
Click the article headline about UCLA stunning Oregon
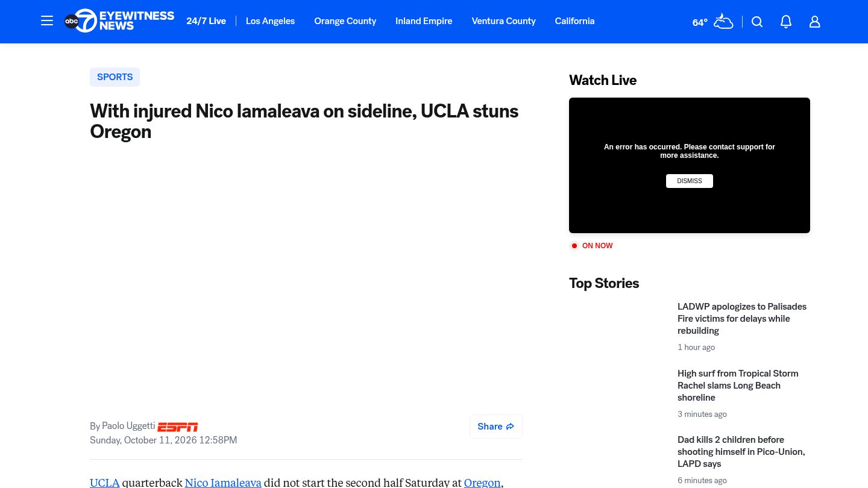[x=304, y=121]
